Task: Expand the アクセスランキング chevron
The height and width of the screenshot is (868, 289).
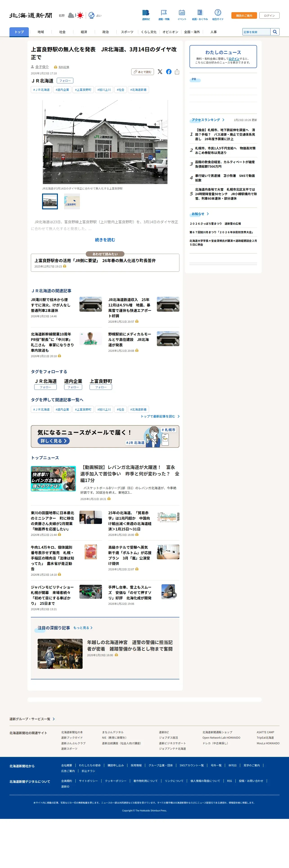Action: coord(223,120)
